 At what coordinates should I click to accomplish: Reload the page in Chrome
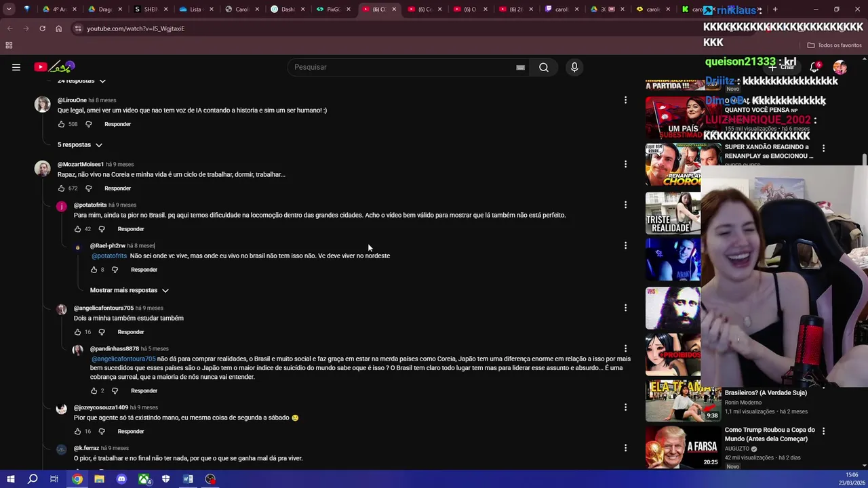[x=42, y=28]
